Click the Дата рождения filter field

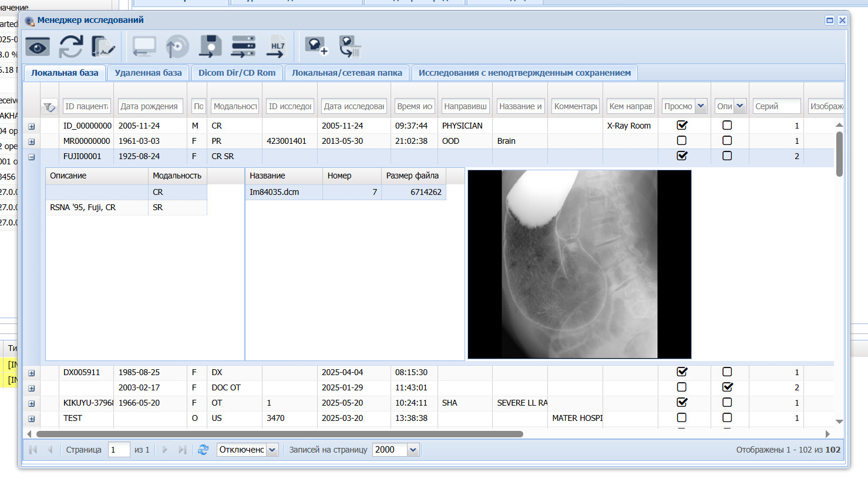[150, 106]
